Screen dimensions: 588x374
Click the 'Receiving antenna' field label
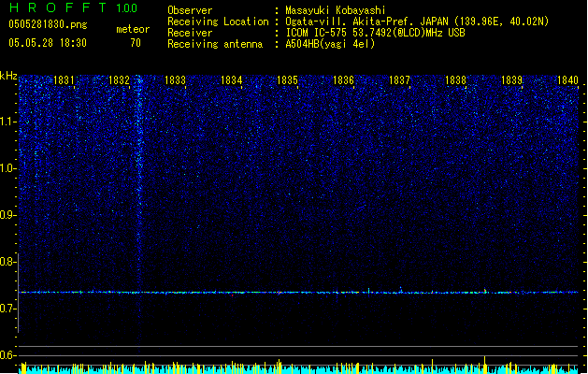[215, 44]
